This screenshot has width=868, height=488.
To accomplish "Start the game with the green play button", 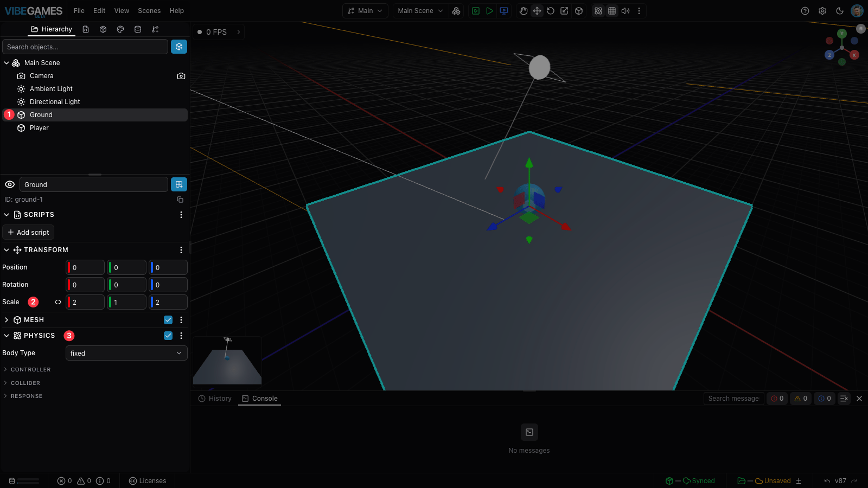I will 489,11.
